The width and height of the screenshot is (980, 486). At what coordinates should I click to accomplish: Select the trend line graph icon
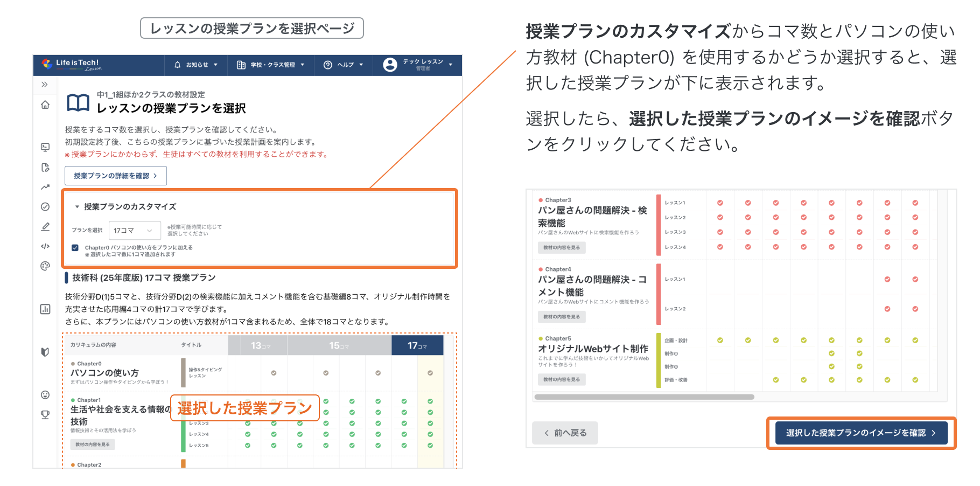(x=45, y=187)
